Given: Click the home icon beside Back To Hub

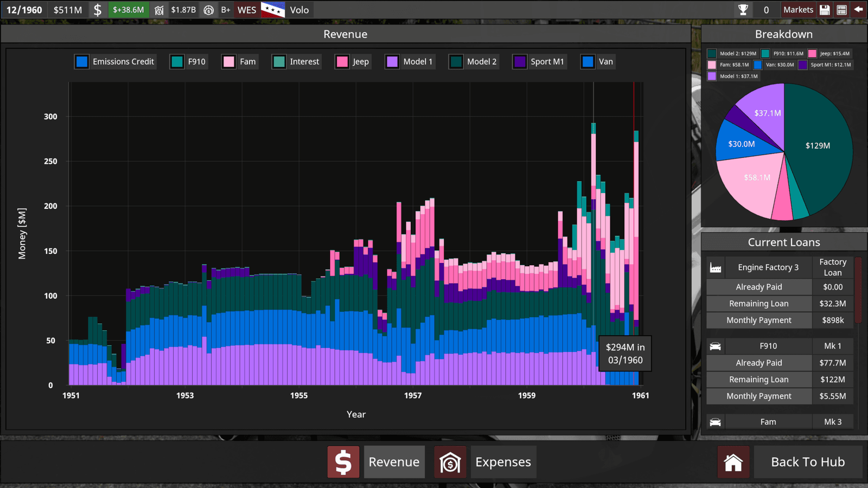Looking at the screenshot, I should coord(733,462).
